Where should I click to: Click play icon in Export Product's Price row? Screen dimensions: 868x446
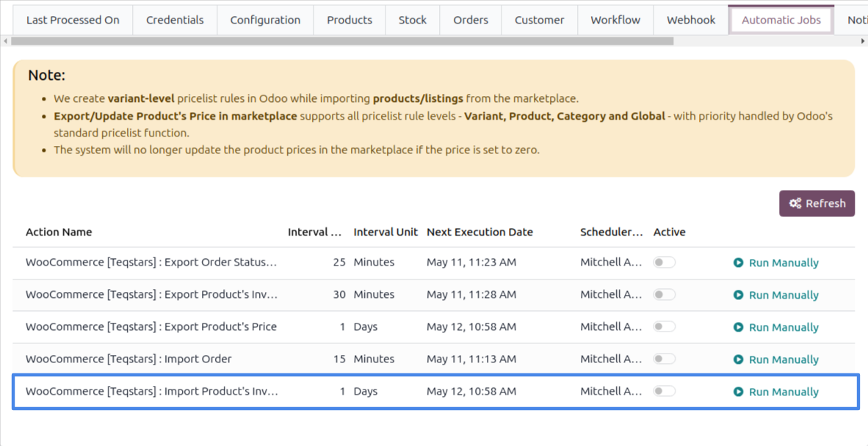(738, 327)
